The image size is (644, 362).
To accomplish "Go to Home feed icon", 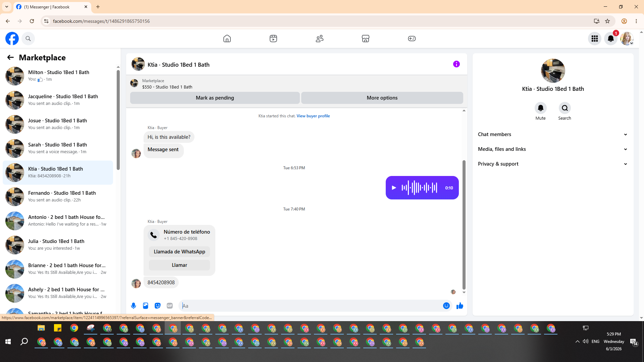I will pyautogui.click(x=227, y=39).
